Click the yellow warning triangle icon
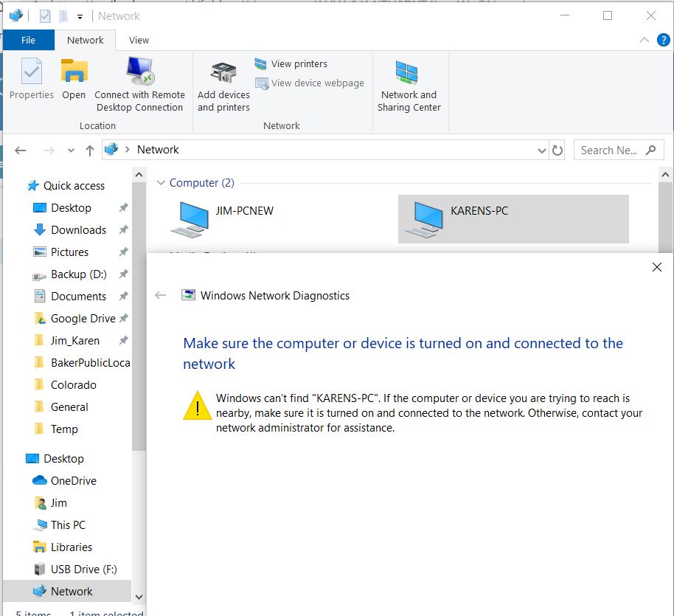 pyautogui.click(x=198, y=406)
